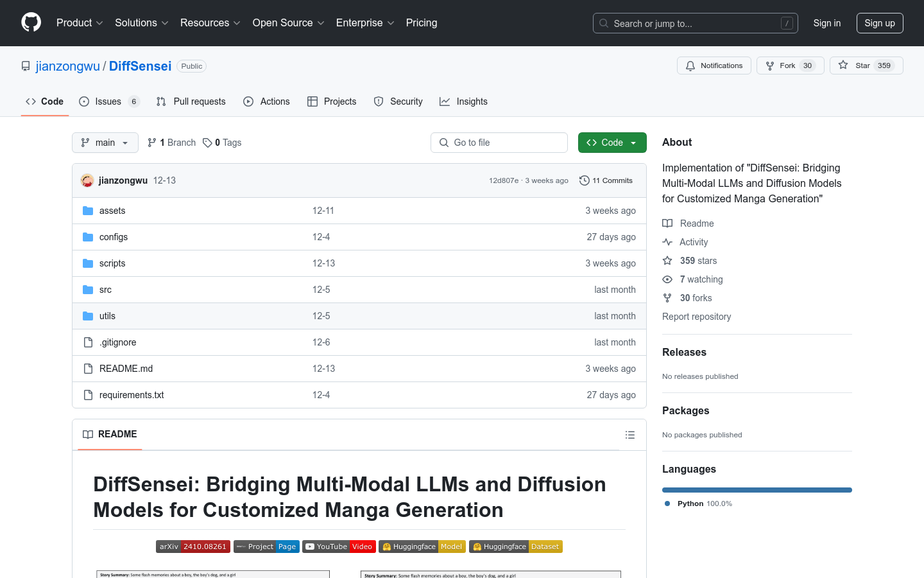Expand the Solutions menu
The image size is (924, 578).
tap(142, 23)
